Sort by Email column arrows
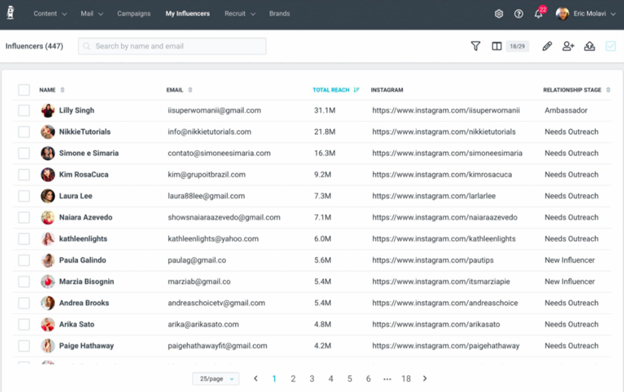Image resolution: width=624 pixels, height=392 pixels. [190, 90]
